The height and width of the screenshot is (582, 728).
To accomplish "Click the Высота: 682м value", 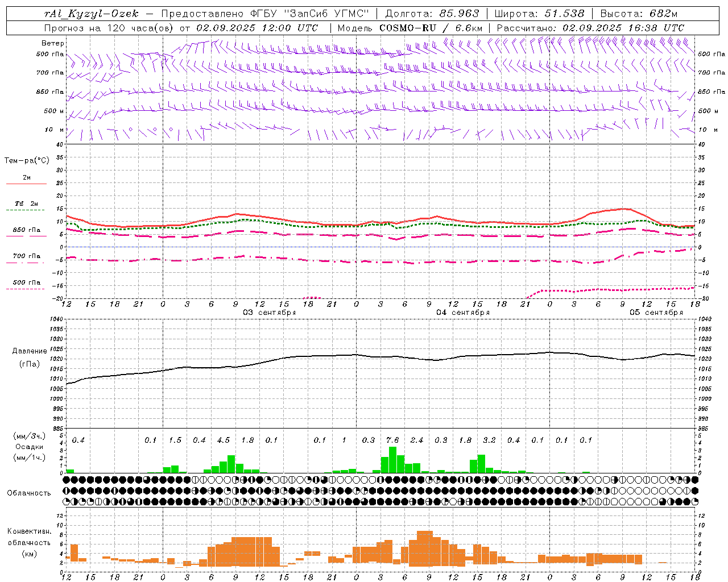I will [x=639, y=14].
